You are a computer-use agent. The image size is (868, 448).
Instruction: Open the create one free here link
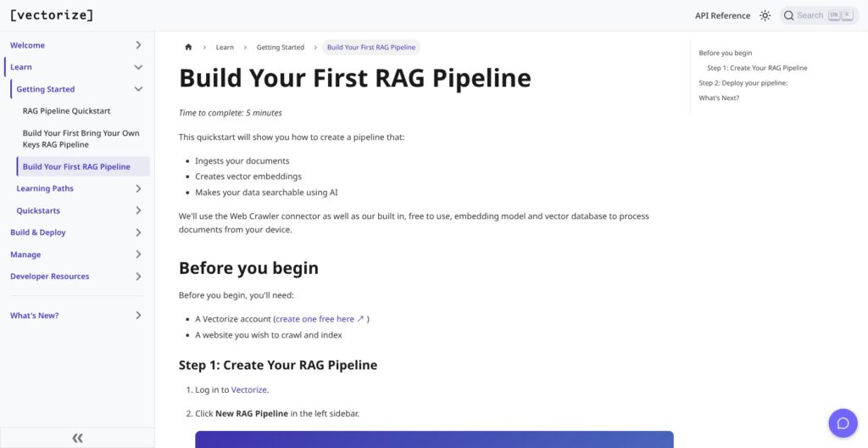tap(320, 319)
